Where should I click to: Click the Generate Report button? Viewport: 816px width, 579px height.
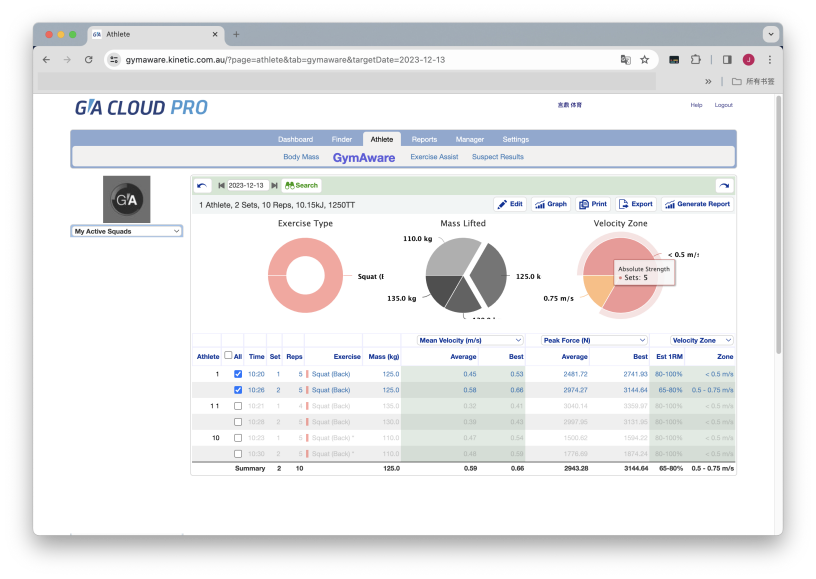(697, 204)
